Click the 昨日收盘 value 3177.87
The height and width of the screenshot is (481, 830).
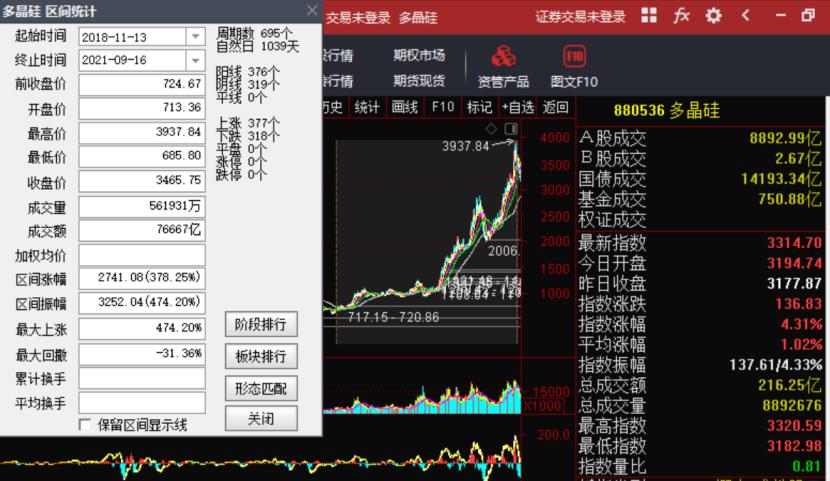pyautogui.click(x=794, y=284)
